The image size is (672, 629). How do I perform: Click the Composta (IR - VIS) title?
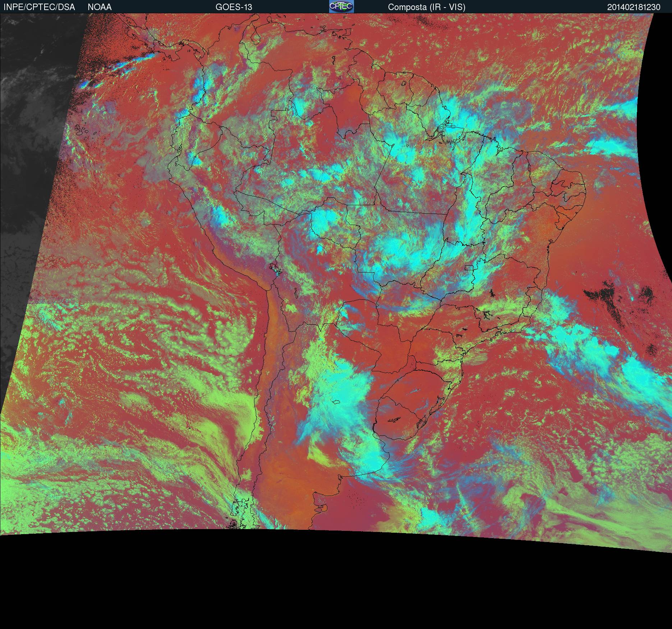click(427, 7)
